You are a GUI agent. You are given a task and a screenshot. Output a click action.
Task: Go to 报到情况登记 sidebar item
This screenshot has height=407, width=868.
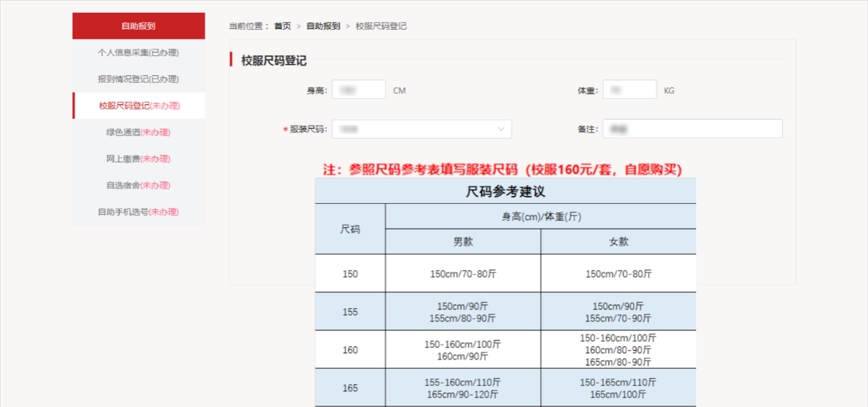pos(138,79)
